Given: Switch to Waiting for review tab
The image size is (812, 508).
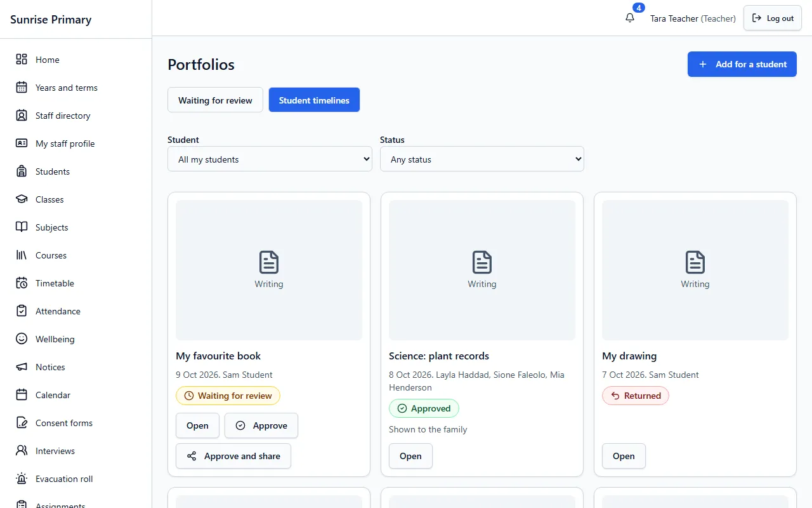Looking at the screenshot, I should 215,100.
